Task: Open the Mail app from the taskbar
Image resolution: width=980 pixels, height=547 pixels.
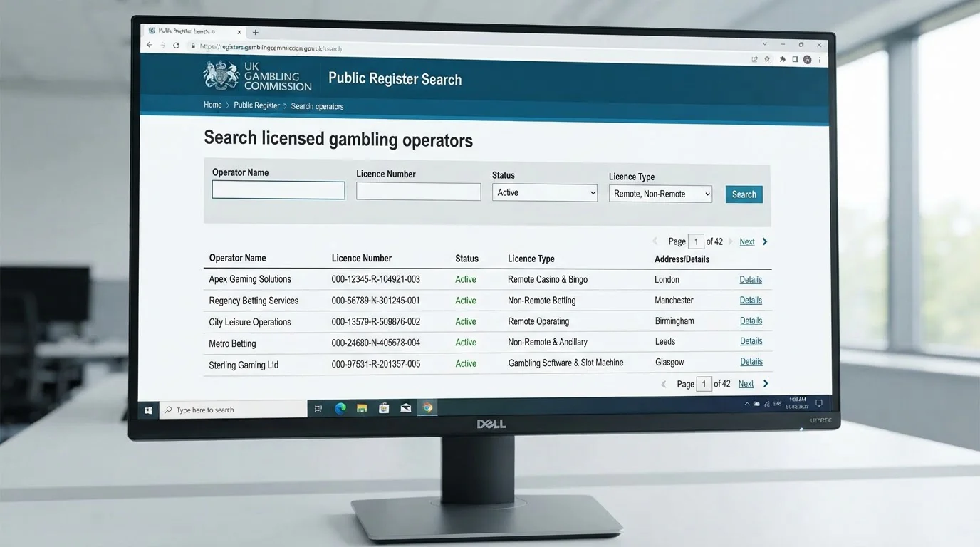Action: [x=406, y=408]
